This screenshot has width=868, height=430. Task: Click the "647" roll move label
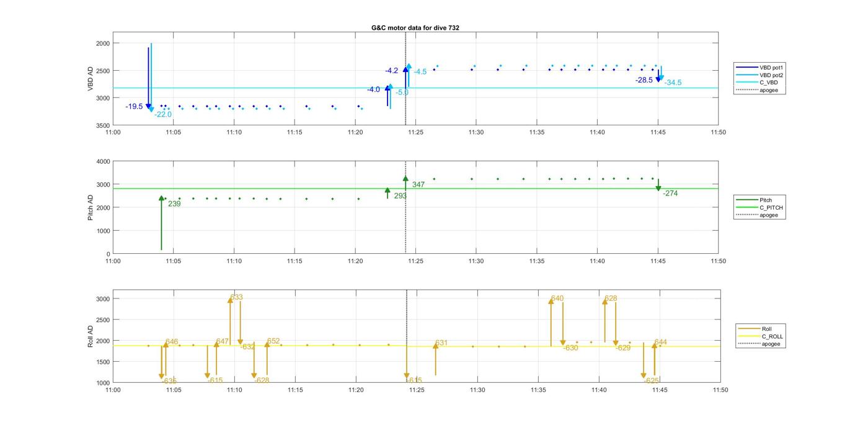[223, 342]
